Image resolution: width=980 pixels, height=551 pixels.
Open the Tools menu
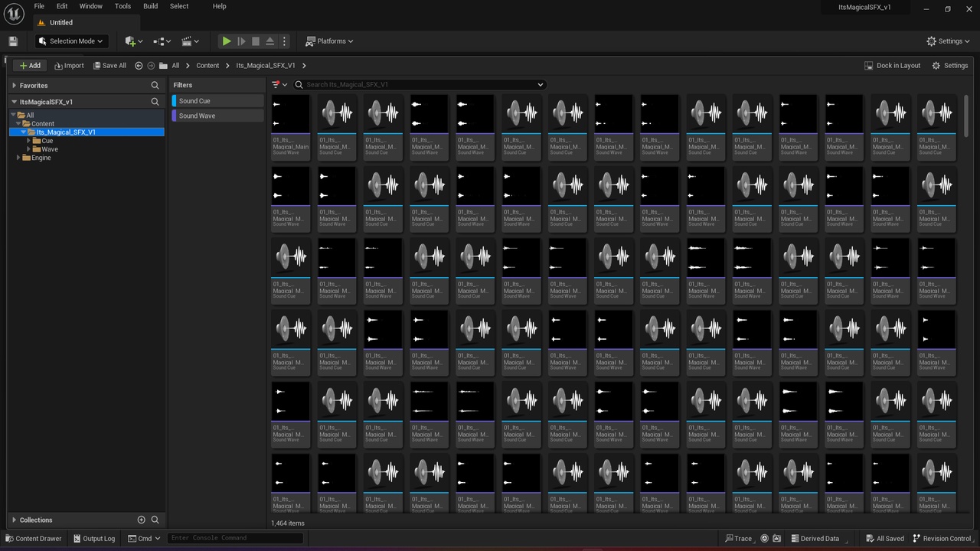pyautogui.click(x=122, y=6)
